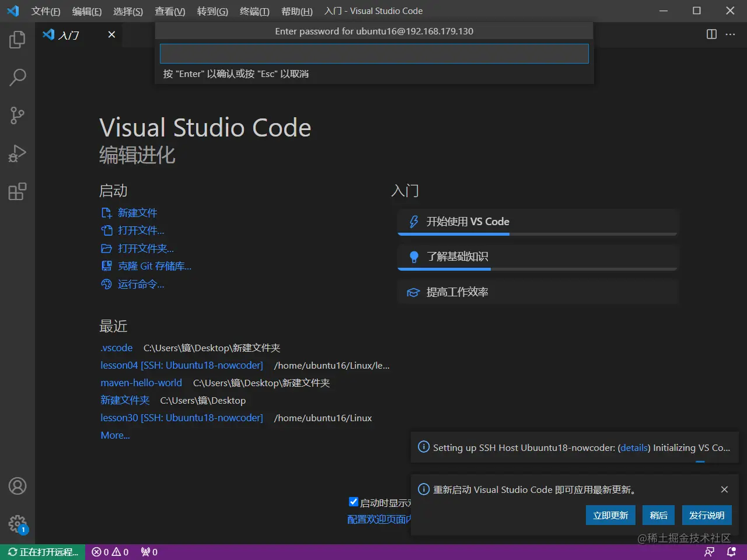Click the 'details' link in SSH notification
This screenshot has height=560, width=747.
[634, 448]
